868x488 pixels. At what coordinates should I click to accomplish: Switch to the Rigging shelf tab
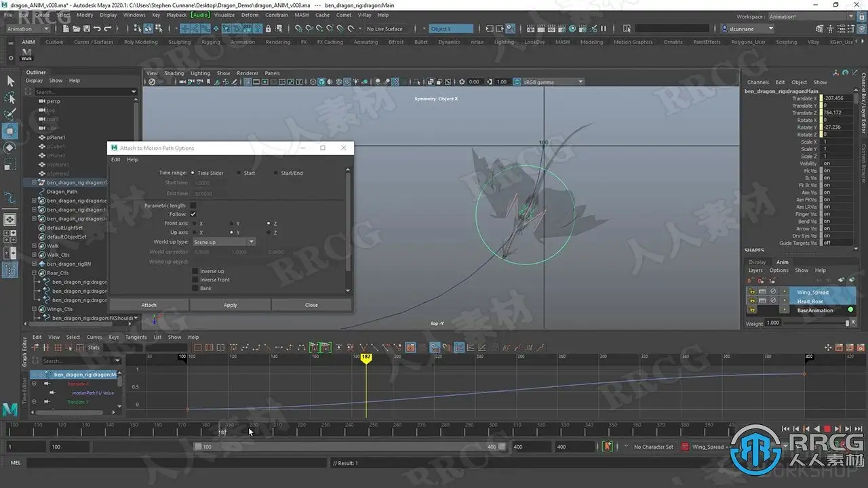click(210, 42)
